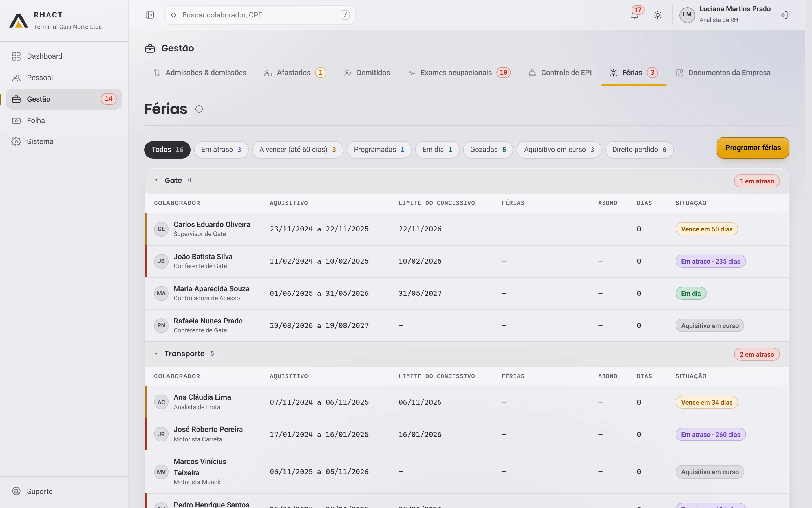
Task: Open Folha in the sidebar
Action: coord(64,120)
